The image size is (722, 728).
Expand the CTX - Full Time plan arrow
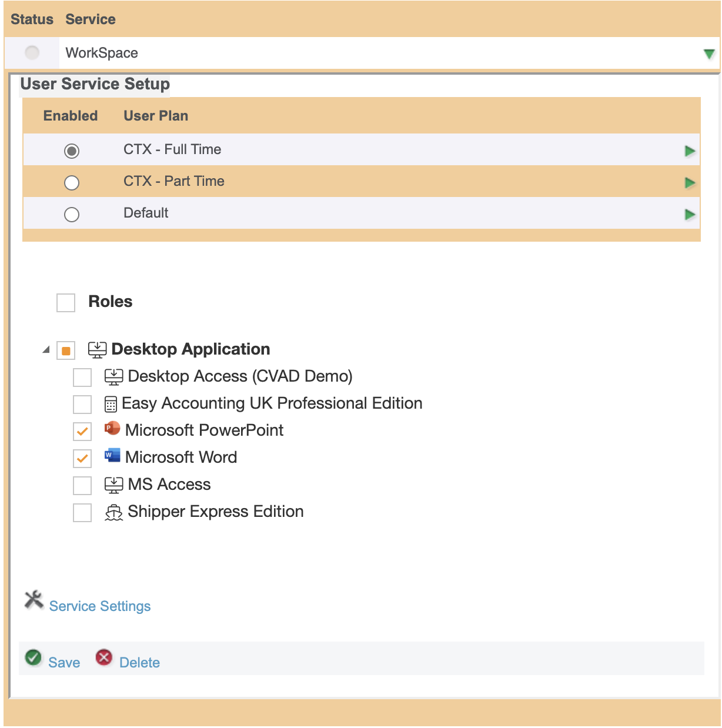pos(690,151)
